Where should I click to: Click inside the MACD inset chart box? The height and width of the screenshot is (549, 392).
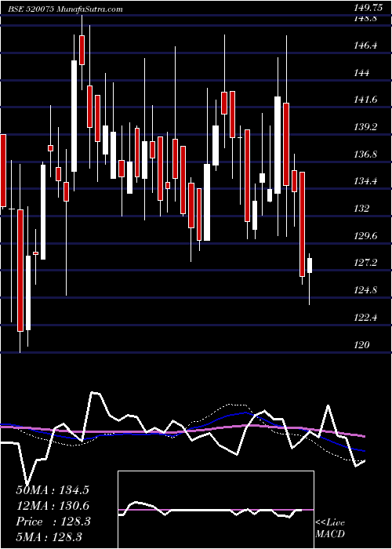pos(216,510)
